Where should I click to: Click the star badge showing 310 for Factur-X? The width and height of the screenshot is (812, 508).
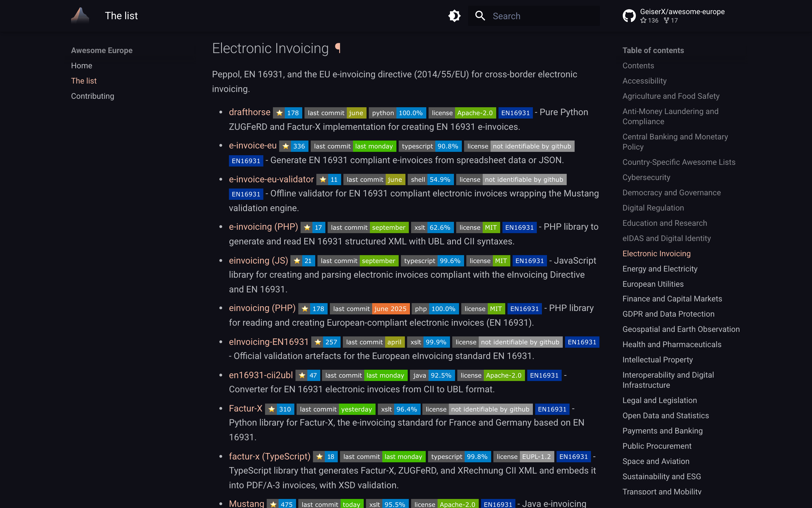[279, 409]
